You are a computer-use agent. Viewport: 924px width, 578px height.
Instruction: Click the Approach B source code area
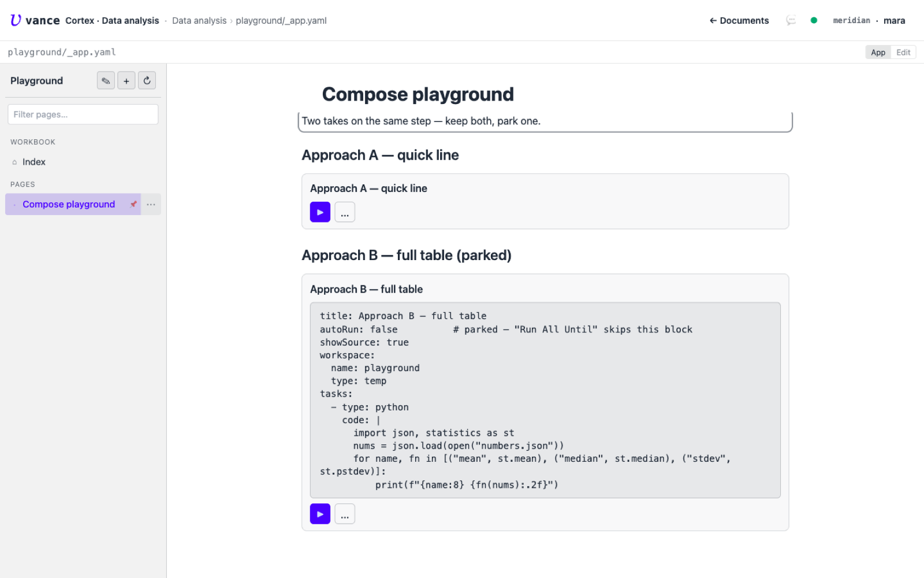pyautogui.click(x=545, y=400)
